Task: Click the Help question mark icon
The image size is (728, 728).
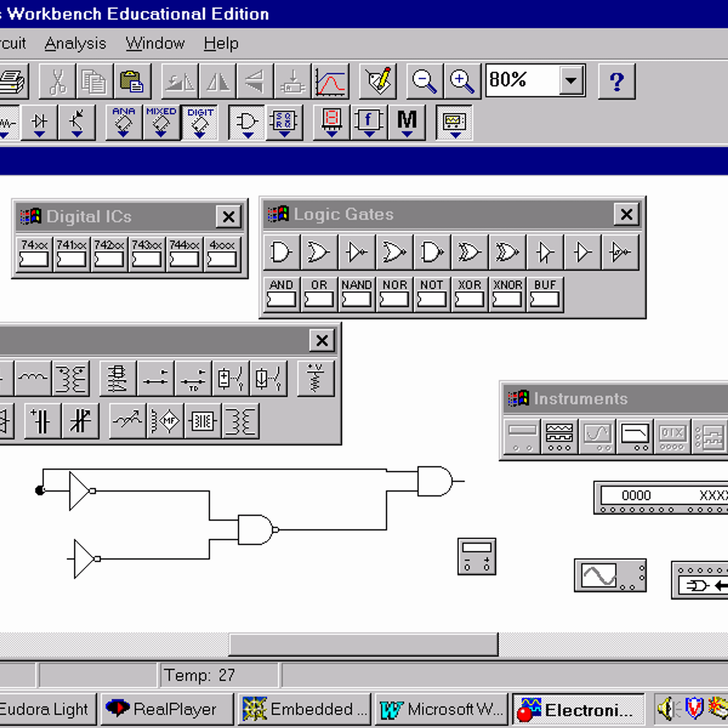Action: click(617, 81)
